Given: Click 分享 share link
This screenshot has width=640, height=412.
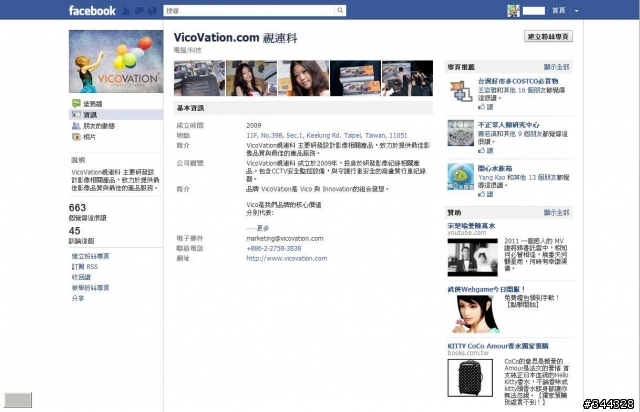Looking at the screenshot, I should click(x=78, y=298).
